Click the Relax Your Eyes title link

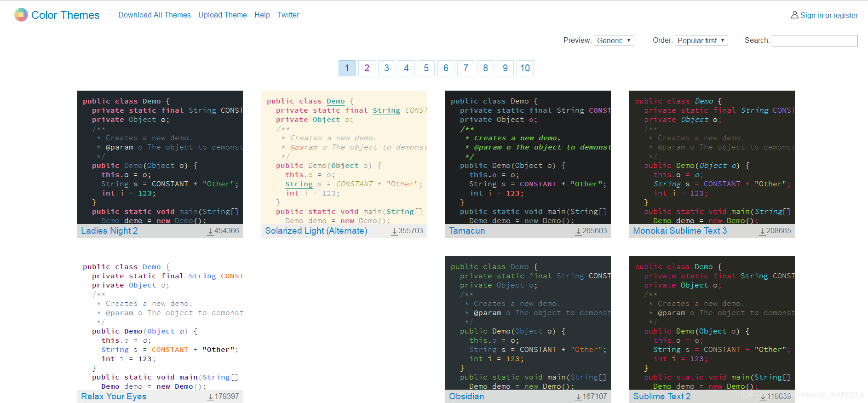point(114,397)
